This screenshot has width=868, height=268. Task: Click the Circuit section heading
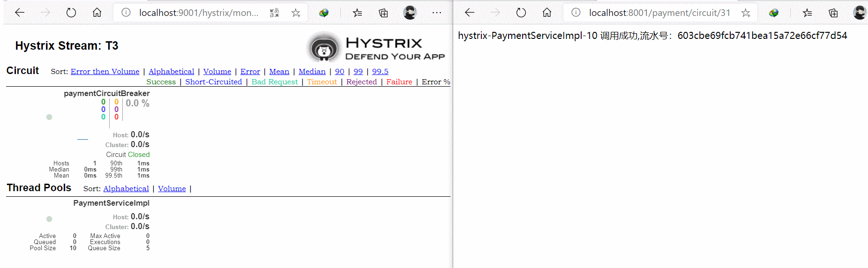click(22, 70)
